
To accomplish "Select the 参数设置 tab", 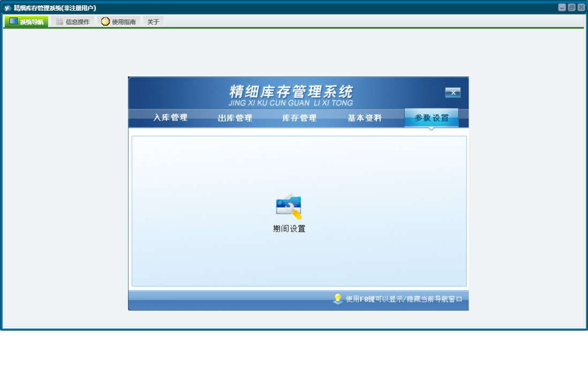I will tap(432, 118).
